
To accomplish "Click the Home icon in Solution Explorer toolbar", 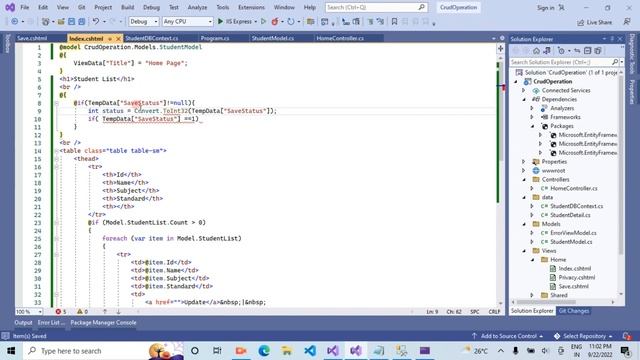I will click(536, 51).
